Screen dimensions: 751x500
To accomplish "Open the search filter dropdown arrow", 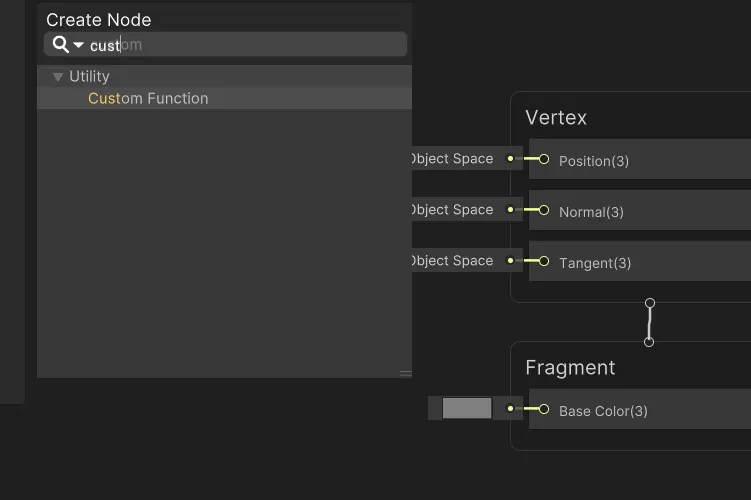I will point(78,45).
